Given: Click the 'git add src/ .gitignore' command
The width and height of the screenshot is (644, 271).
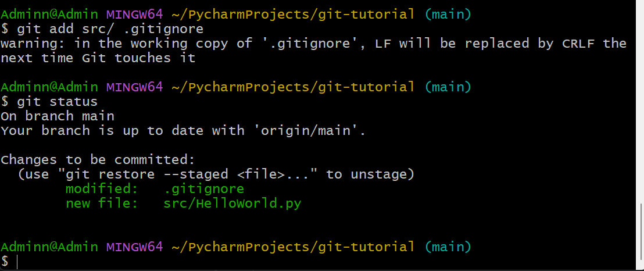Looking at the screenshot, I should (x=110, y=28).
